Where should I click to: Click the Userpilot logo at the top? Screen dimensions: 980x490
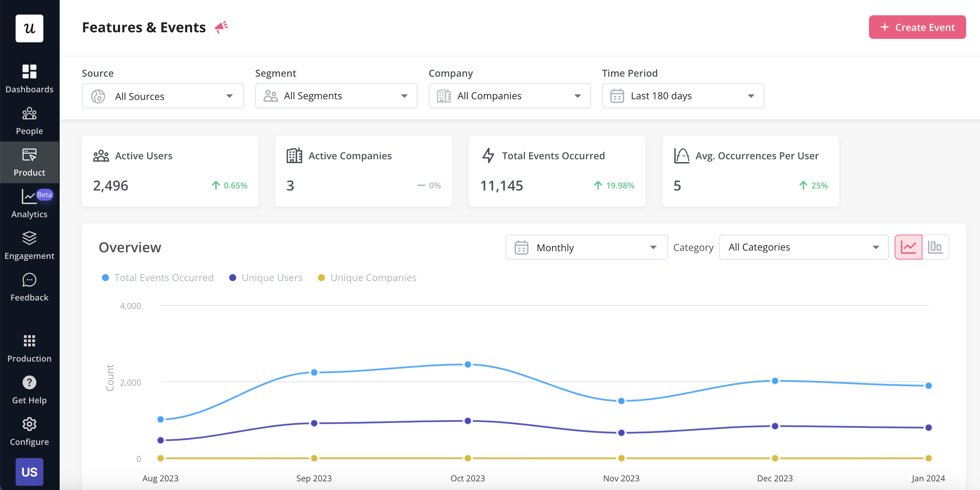click(x=29, y=28)
